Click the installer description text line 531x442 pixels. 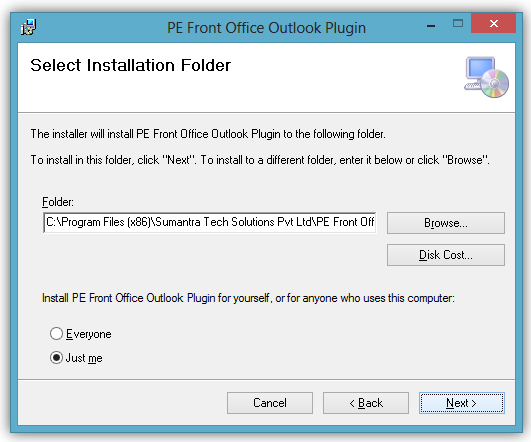tap(208, 134)
